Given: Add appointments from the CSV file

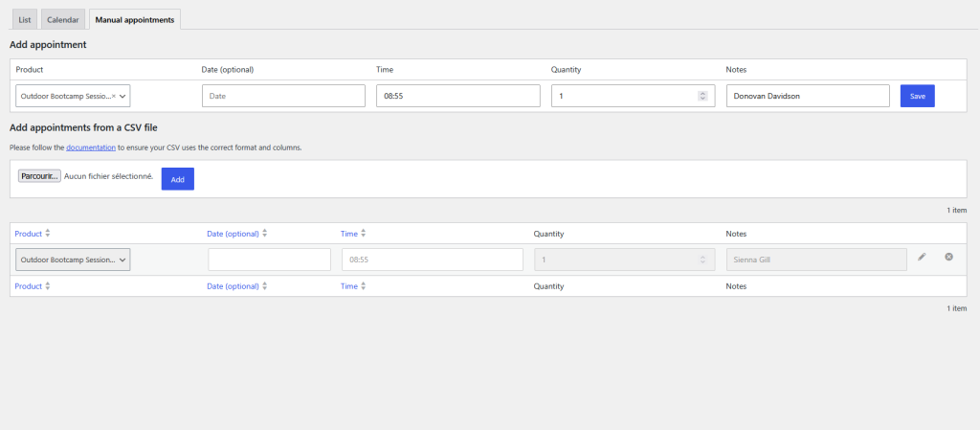Looking at the screenshot, I should (178, 179).
